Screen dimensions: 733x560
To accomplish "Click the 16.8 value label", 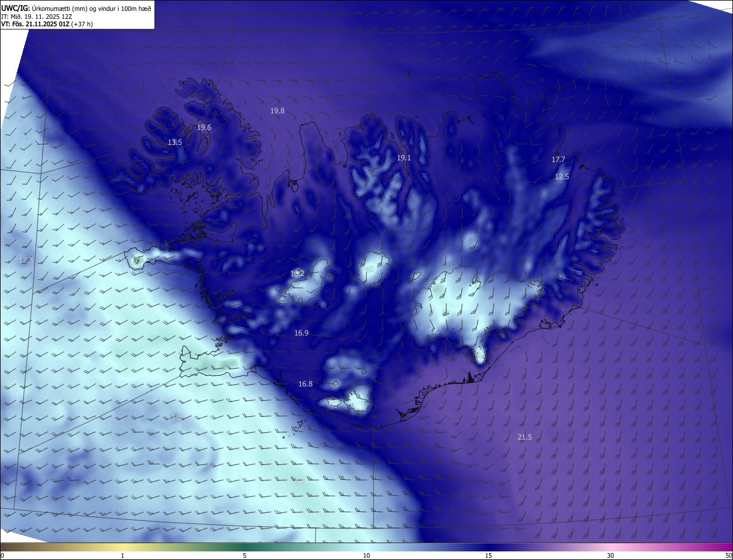I will point(305,384).
